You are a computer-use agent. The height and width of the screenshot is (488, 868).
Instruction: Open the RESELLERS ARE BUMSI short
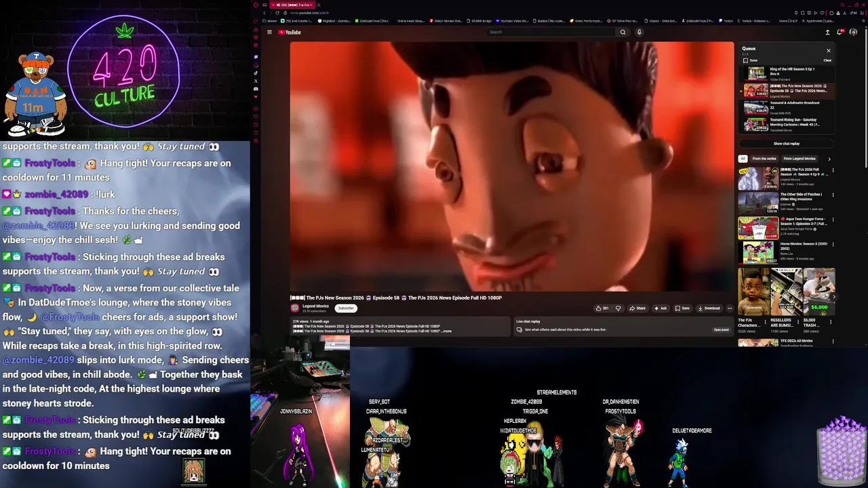785,300
